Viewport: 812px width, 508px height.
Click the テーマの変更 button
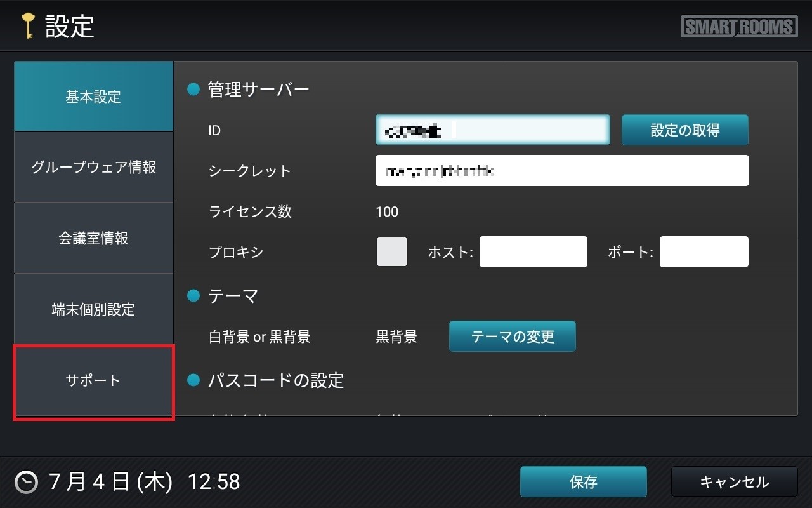click(x=513, y=337)
